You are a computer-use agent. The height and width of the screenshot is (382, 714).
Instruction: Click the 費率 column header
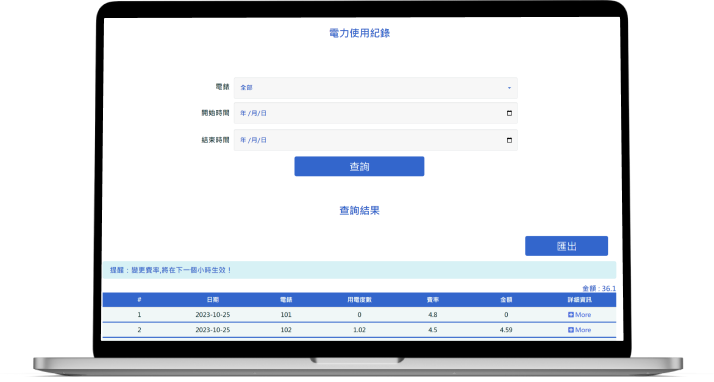[x=433, y=300]
